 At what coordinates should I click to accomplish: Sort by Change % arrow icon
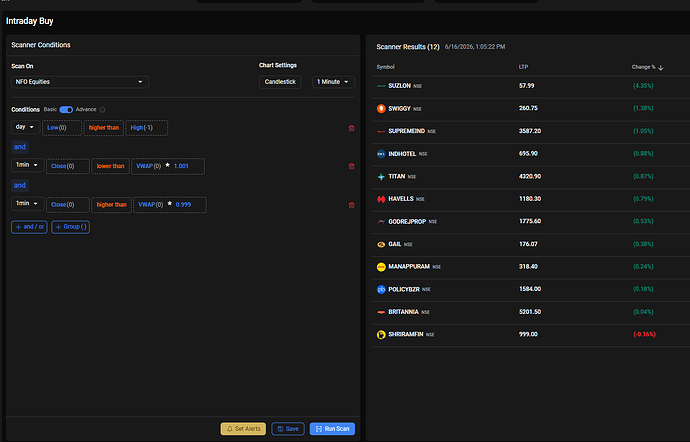[661, 67]
